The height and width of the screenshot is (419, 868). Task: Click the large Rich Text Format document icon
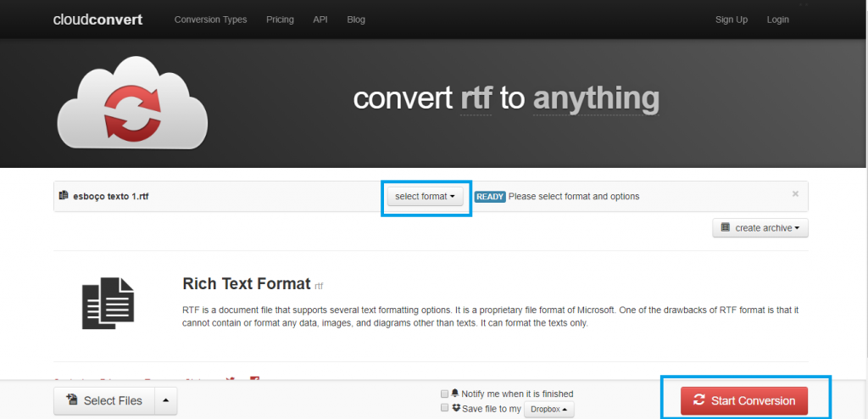[108, 303]
